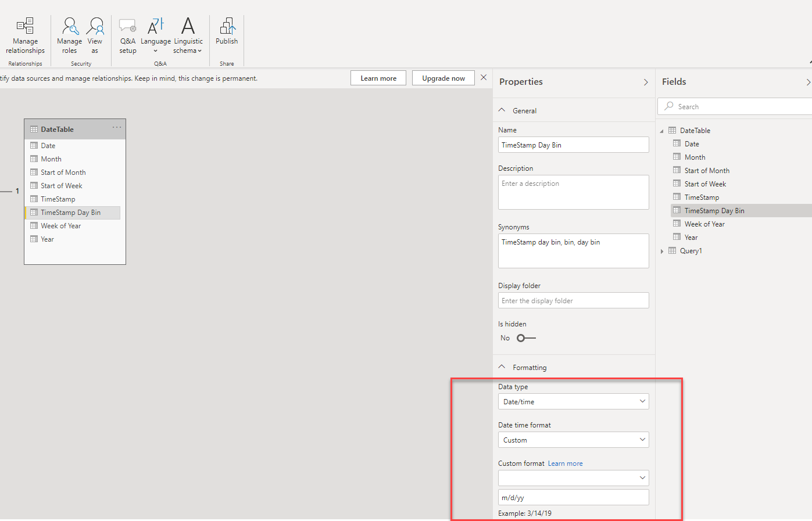
Task: Open Q&A setup
Action: tap(128, 35)
